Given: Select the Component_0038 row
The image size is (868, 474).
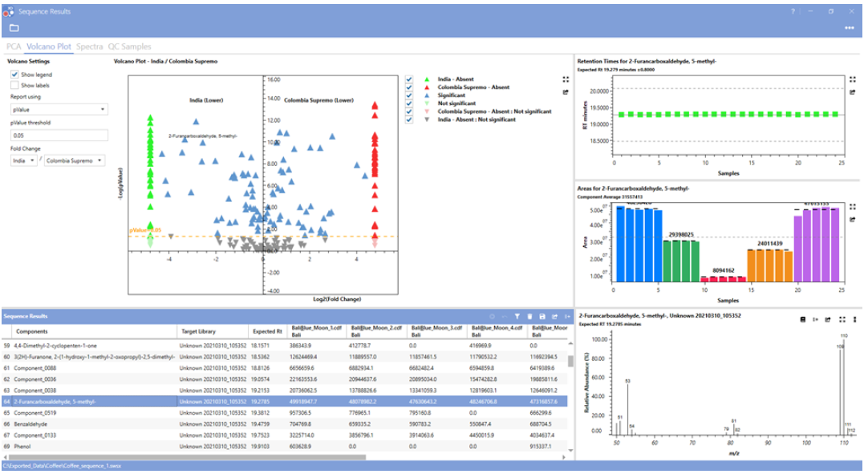Looking at the screenshot, I should [285, 391].
